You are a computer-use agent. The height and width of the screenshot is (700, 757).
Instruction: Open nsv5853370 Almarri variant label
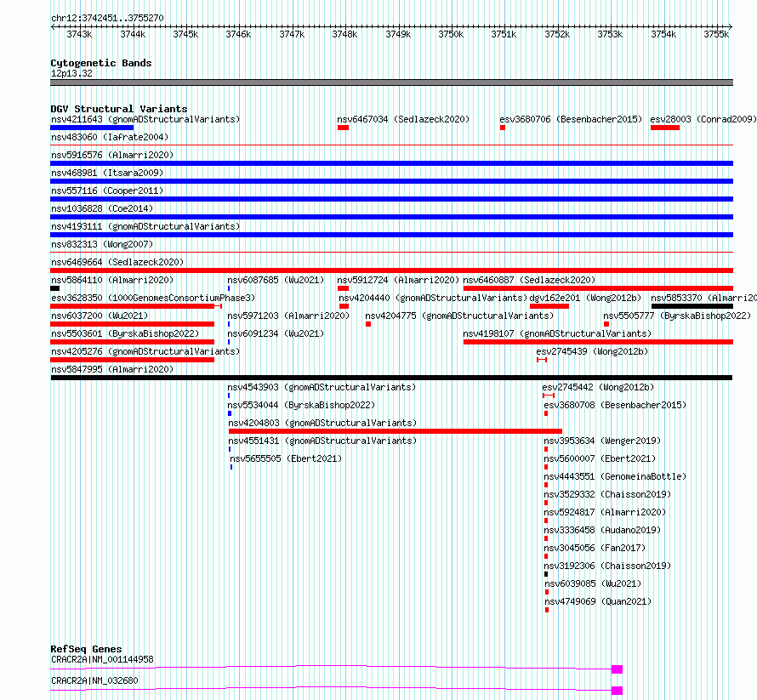click(703, 298)
